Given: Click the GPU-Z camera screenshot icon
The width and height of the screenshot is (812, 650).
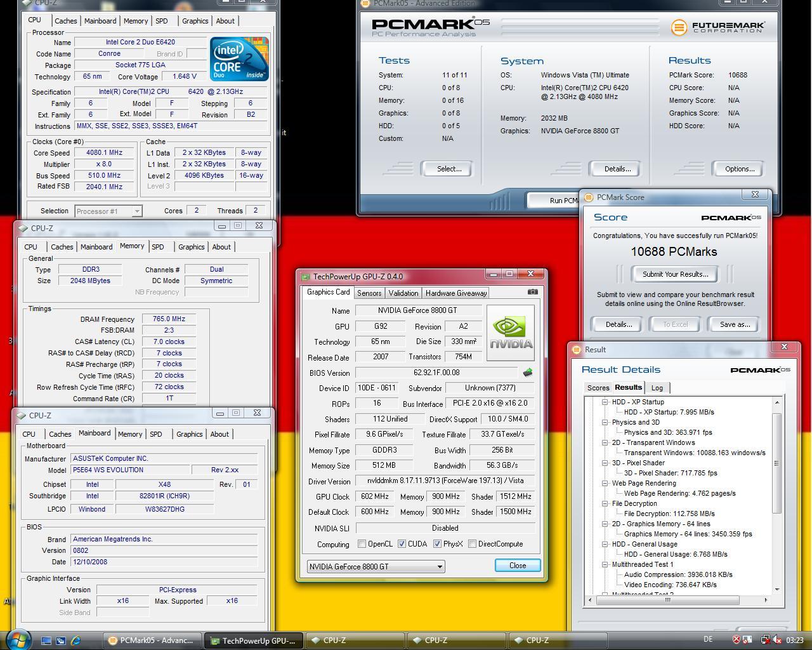Looking at the screenshot, I should pos(532,292).
